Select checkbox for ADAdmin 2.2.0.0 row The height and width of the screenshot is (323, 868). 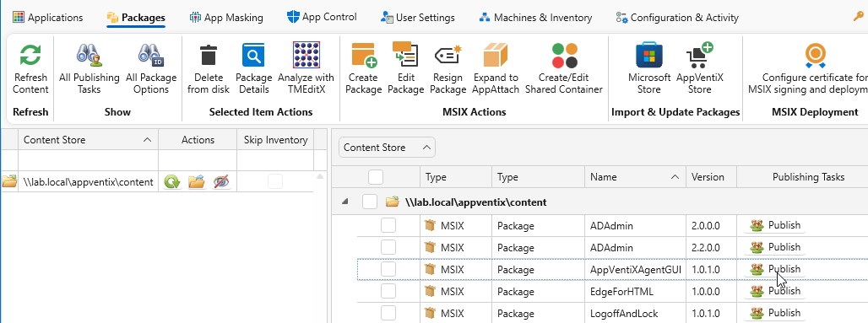point(388,247)
